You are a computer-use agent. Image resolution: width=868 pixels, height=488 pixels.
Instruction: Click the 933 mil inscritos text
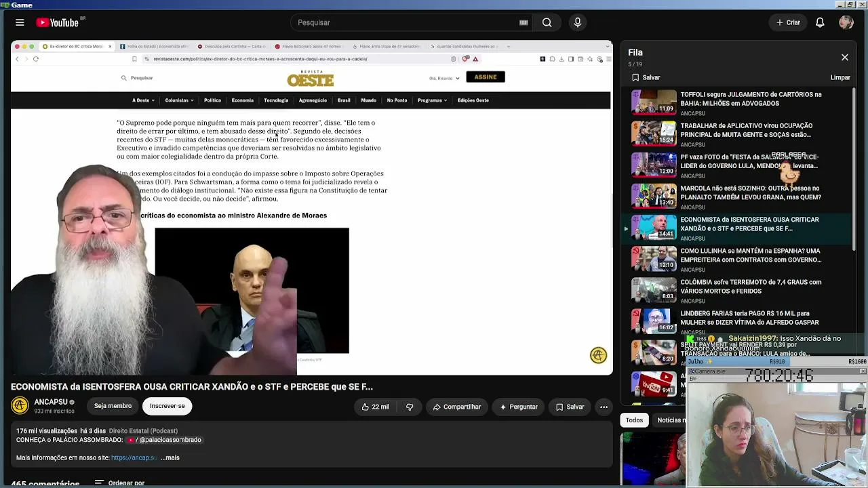[x=54, y=411]
